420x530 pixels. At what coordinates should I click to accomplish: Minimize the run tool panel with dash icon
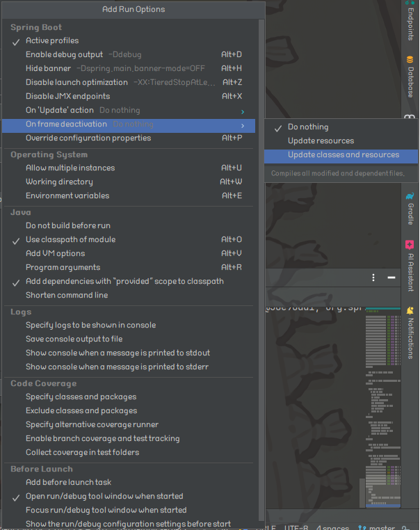(x=391, y=278)
